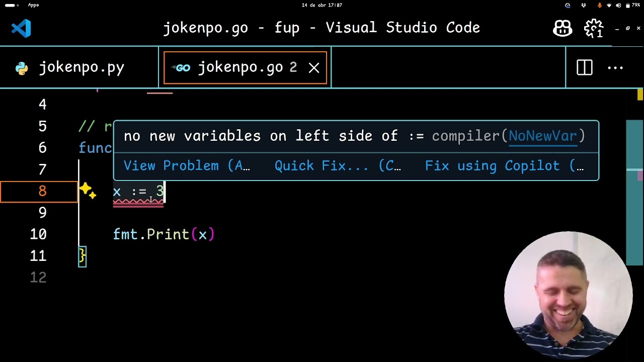The width and height of the screenshot is (644, 362).
Task: Click the closing brace on line 11
Action: pyautogui.click(x=83, y=256)
